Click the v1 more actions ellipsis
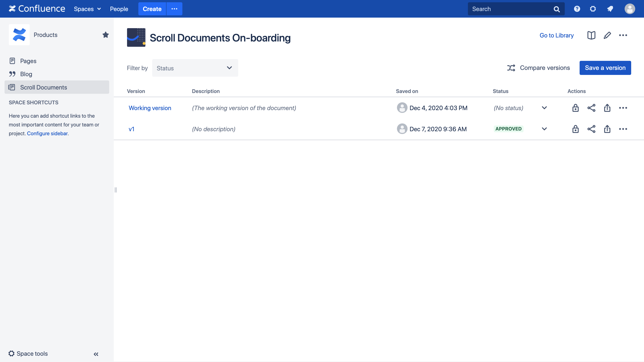Image resolution: width=644 pixels, height=362 pixels. pyautogui.click(x=623, y=129)
